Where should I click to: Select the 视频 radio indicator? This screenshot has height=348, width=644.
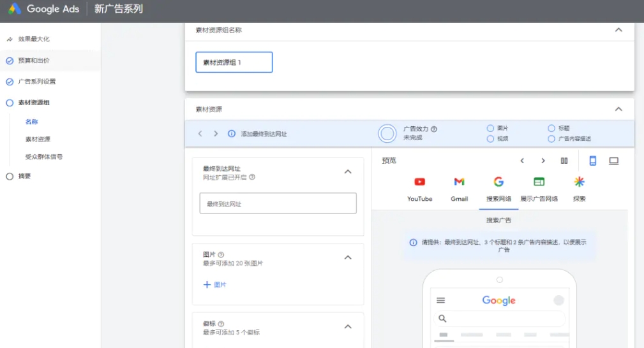490,138
